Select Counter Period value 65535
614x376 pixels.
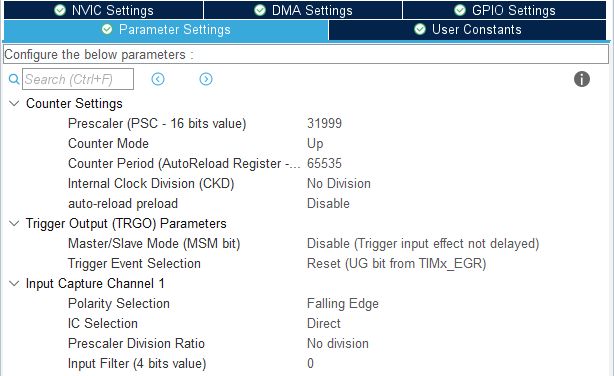(324, 163)
